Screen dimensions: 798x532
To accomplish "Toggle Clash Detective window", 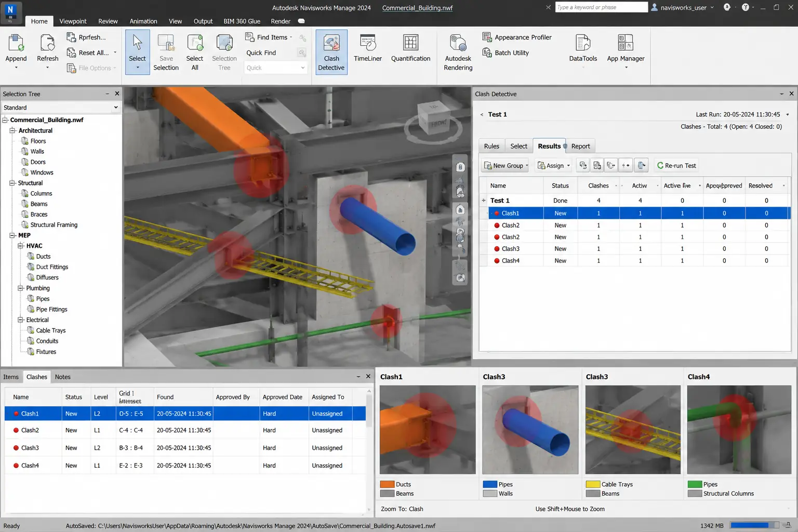I will [331, 52].
